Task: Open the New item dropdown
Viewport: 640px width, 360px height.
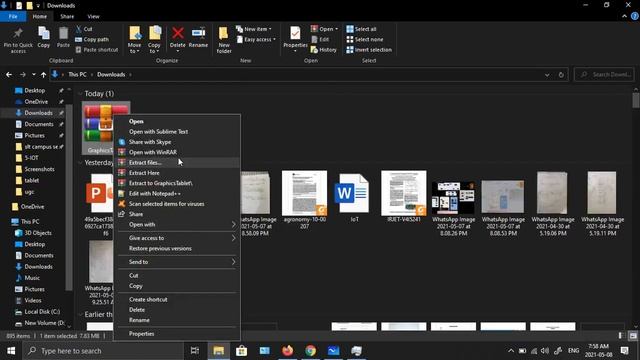Action: click(254, 29)
